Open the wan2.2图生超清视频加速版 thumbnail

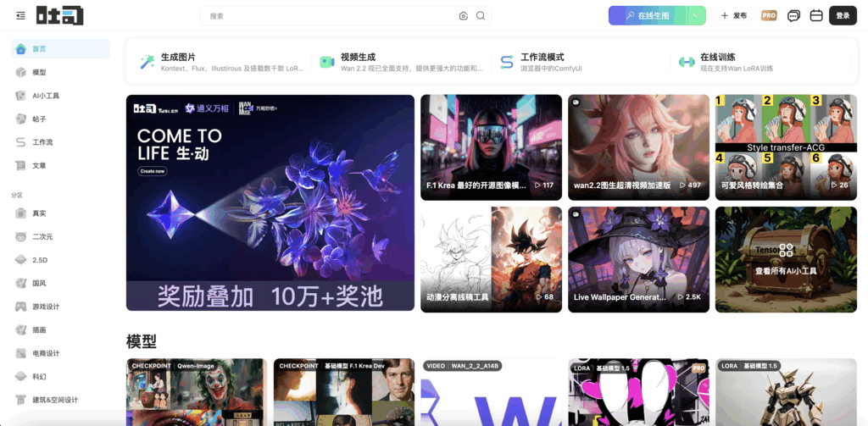click(638, 147)
